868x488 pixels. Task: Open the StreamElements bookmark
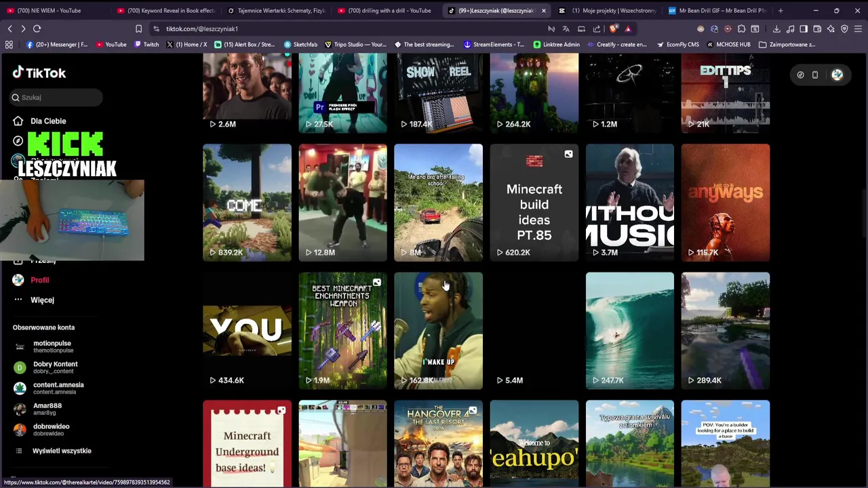pyautogui.click(x=494, y=44)
